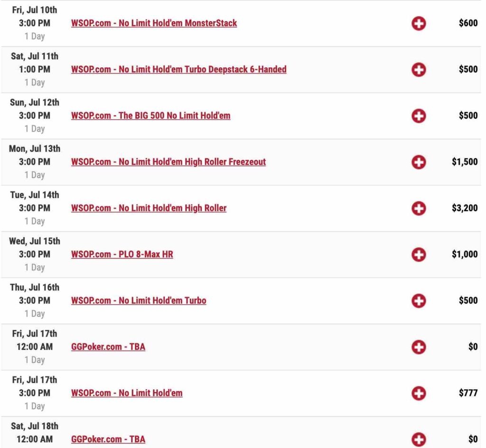Follow the No Limit Hold'em Turbo link
Viewport: 486px width, 448px height.
pos(139,300)
